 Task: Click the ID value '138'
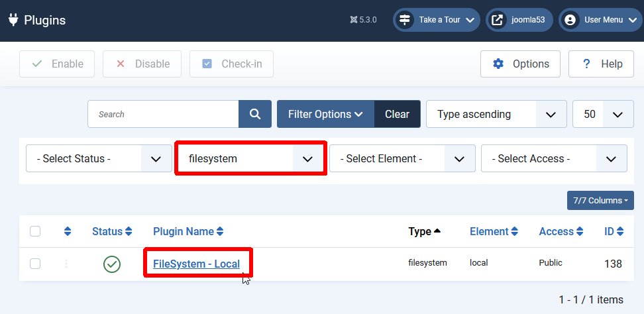614,264
